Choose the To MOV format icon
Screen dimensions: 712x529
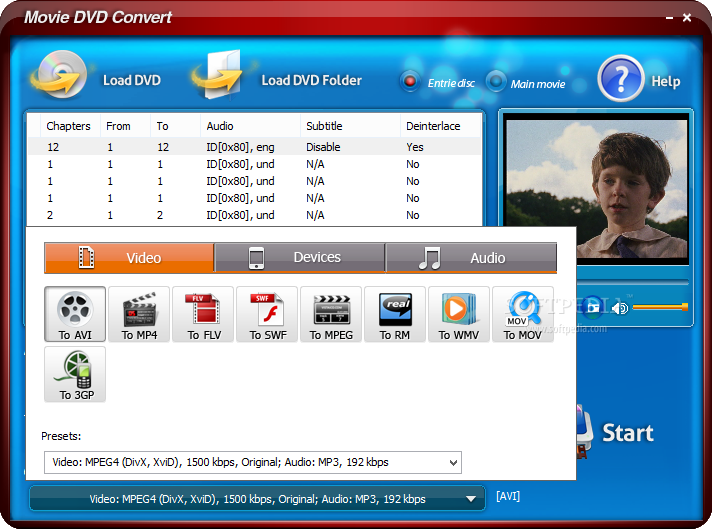523,314
